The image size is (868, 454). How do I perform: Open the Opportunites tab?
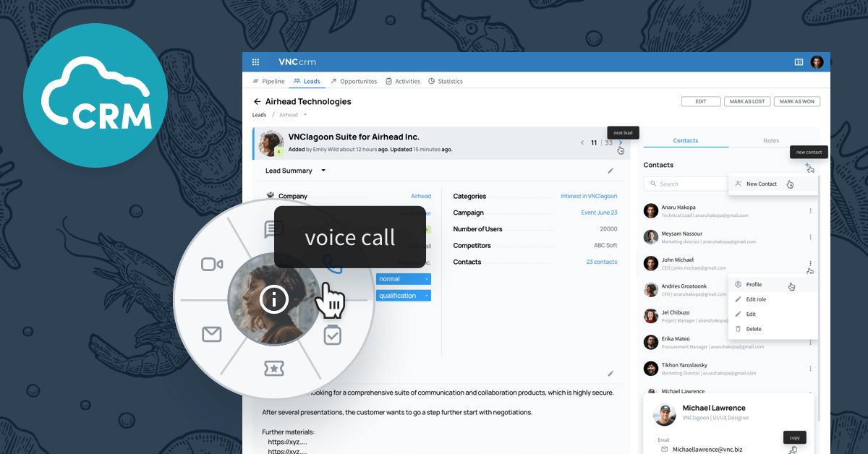point(353,81)
